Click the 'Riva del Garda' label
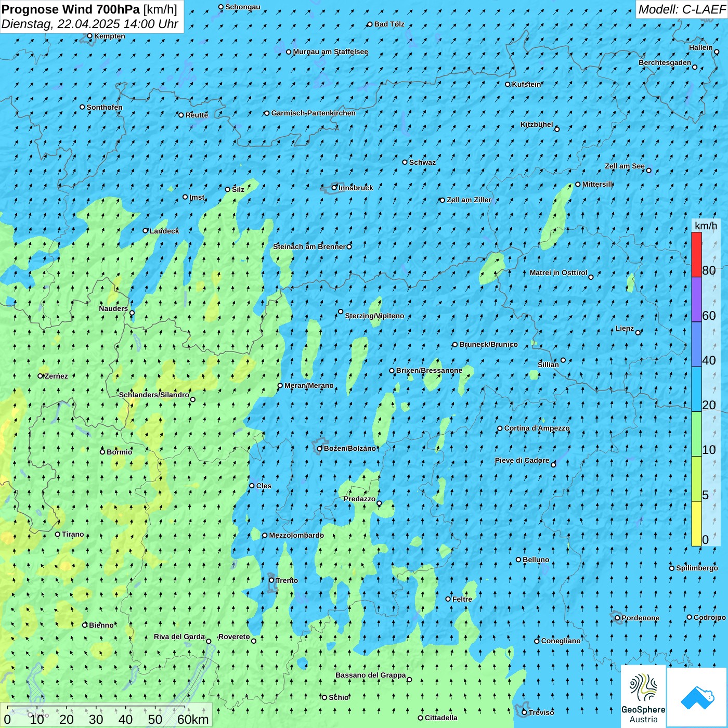The height and width of the screenshot is (728, 728). pyautogui.click(x=179, y=636)
